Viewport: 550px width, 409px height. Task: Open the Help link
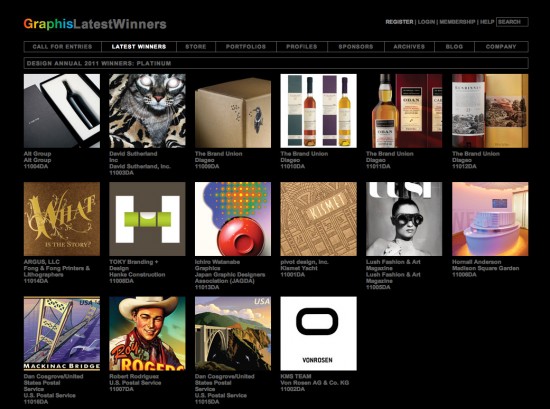487,22
